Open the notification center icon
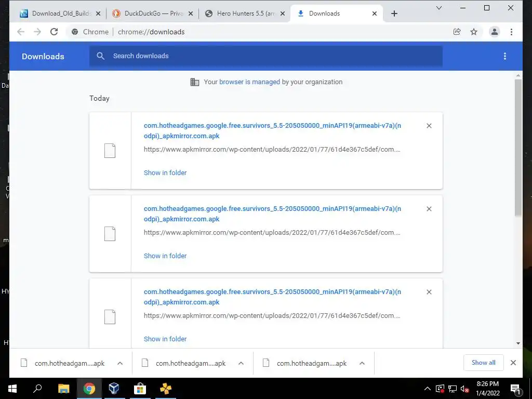Image resolution: width=532 pixels, height=399 pixels. point(515,389)
